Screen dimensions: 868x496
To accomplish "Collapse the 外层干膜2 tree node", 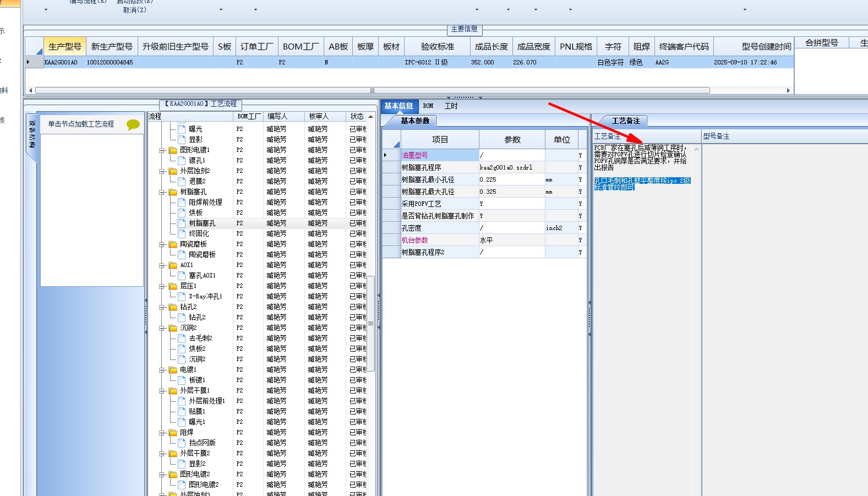I will click(162, 453).
